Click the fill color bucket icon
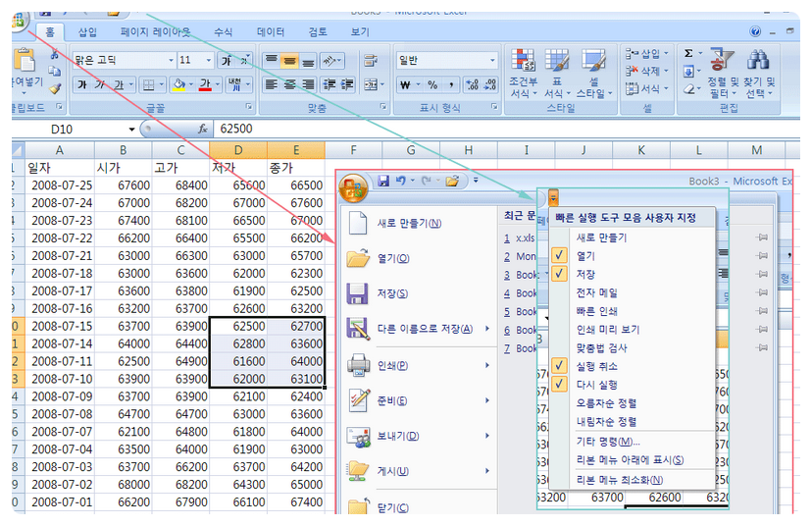812x526 pixels. (178, 85)
